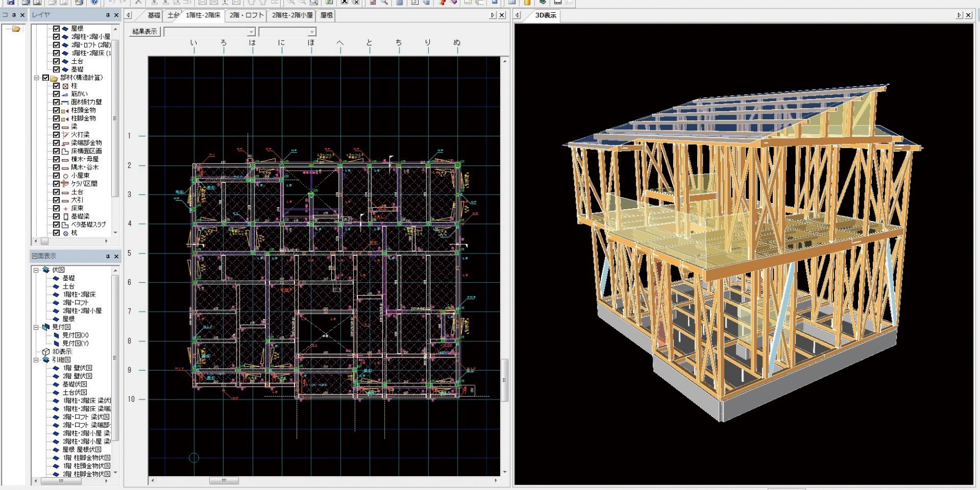Click the rectangle icon beside 基礎梁 layer
The image size is (980, 490).
(66, 217)
